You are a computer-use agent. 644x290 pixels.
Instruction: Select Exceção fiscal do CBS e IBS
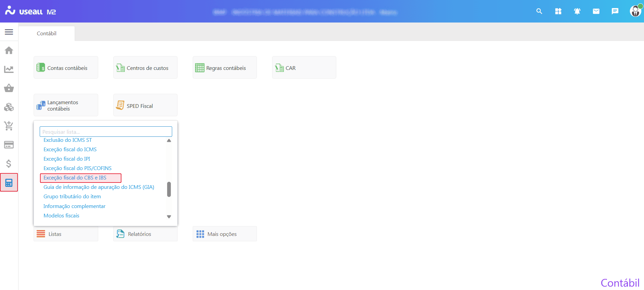pyautogui.click(x=75, y=178)
